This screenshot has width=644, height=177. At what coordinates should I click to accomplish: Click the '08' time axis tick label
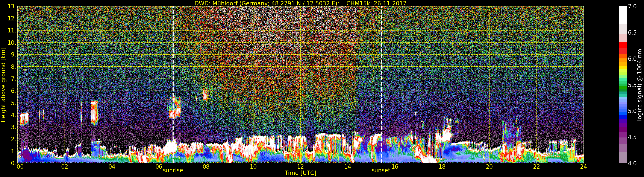(206, 166)
